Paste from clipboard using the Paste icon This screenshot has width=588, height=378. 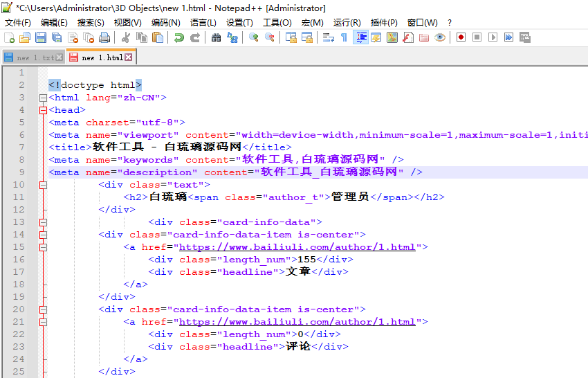coord(158,37)
